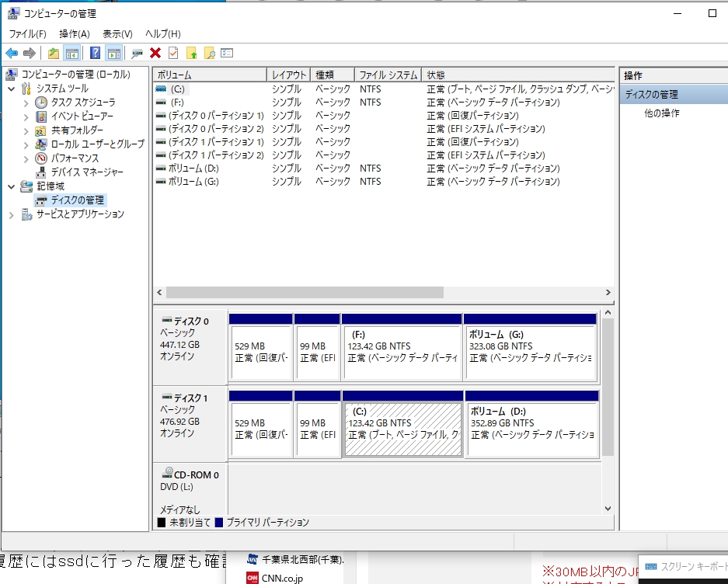Image resolution: width=728 pixels, height=584 pixels.
Task: Expand the パフォーマンス node arrow
Action: (26, 158)
